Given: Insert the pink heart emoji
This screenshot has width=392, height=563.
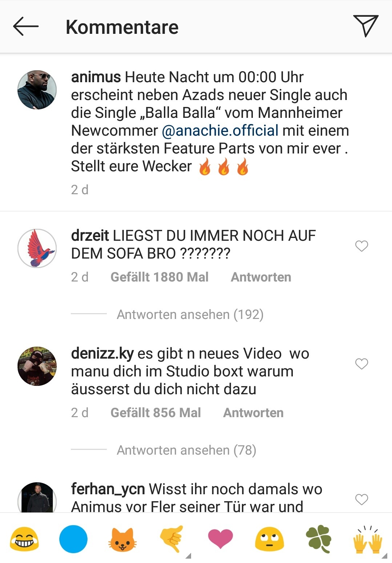Looking at the screenshot, I should pyautogui.click(x=221, y=539).
